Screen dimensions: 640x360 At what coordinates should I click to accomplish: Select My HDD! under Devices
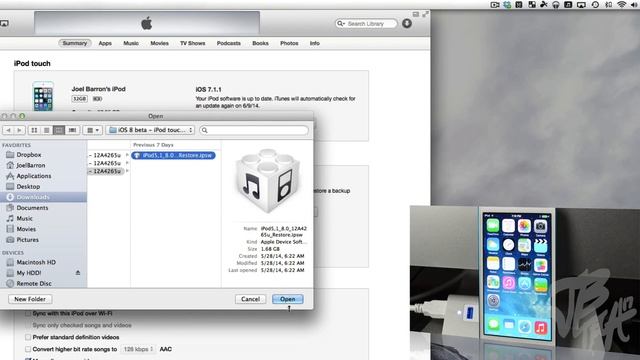pos(29,273)
